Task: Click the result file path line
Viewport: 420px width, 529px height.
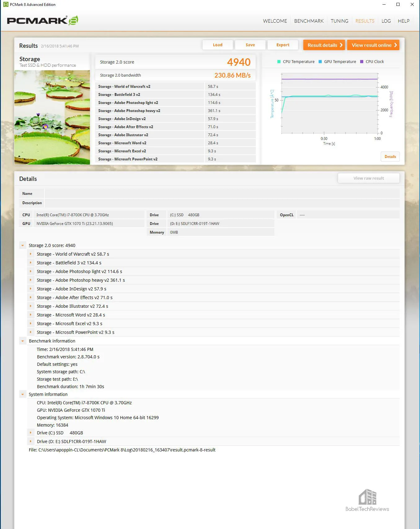Action: pos(122,450)
